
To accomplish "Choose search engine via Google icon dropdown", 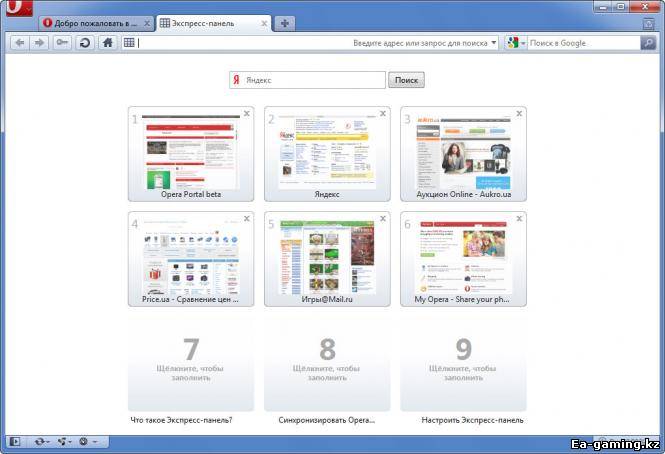I will (516, 43).
